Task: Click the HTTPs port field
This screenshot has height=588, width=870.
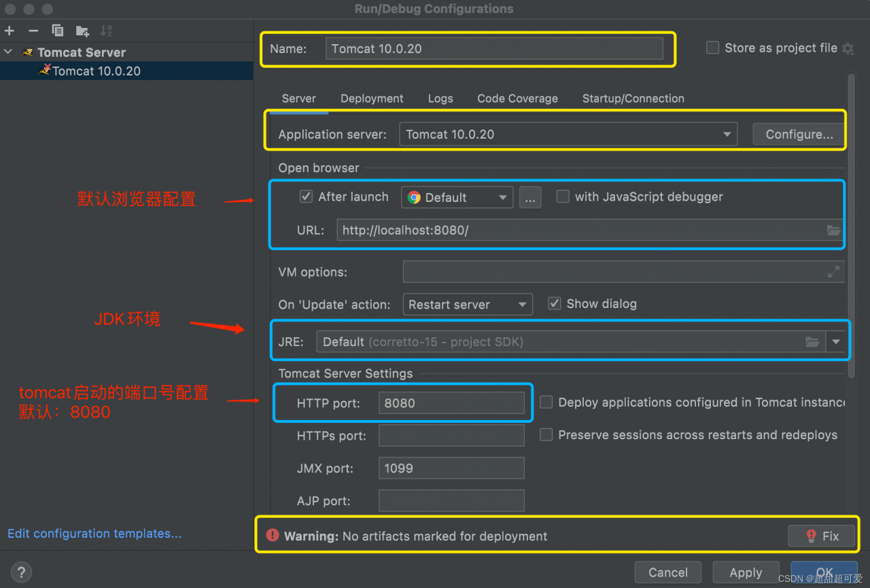Action: pos(451,435)
